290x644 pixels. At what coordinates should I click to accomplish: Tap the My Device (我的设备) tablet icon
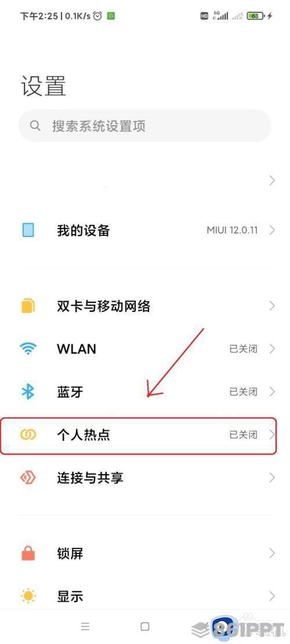(x=28, y=230)
